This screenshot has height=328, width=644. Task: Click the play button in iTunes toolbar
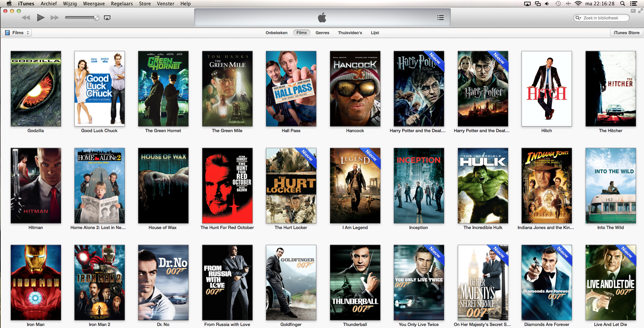41,17
